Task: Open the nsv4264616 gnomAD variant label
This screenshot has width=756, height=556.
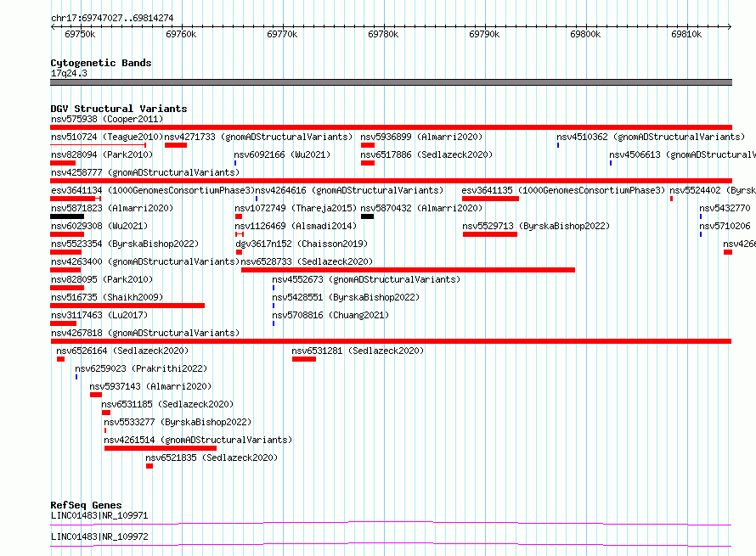Action: click(349, 190)
